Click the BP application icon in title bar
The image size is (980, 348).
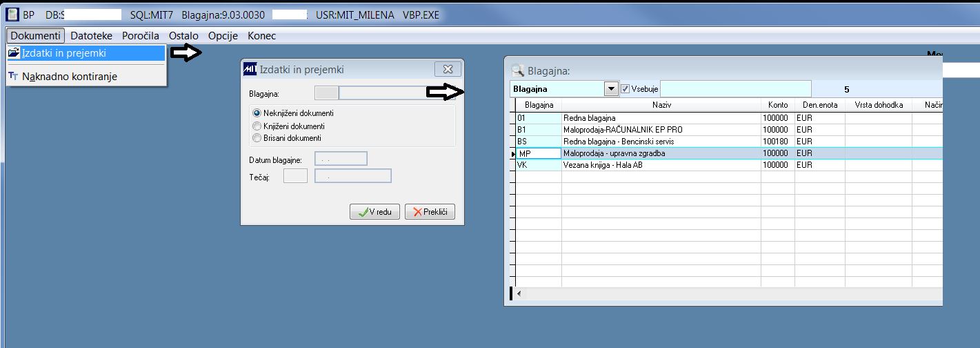tap(12, 14)
